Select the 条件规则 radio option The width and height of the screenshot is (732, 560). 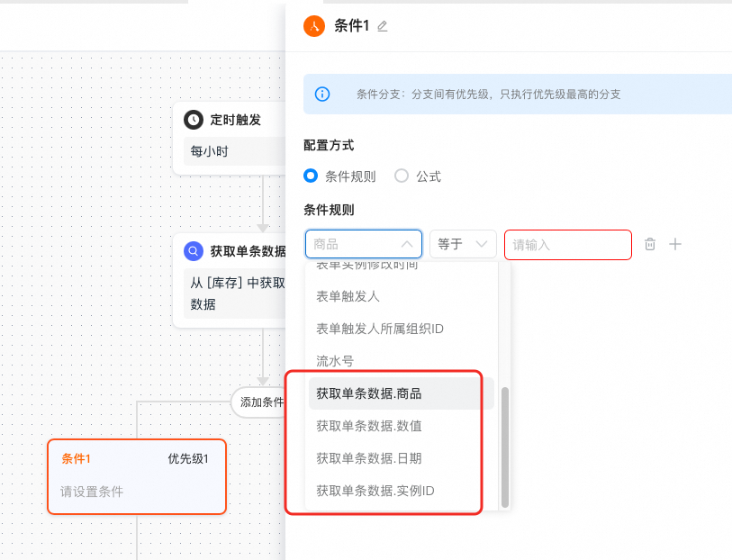(x=312, y=176)
